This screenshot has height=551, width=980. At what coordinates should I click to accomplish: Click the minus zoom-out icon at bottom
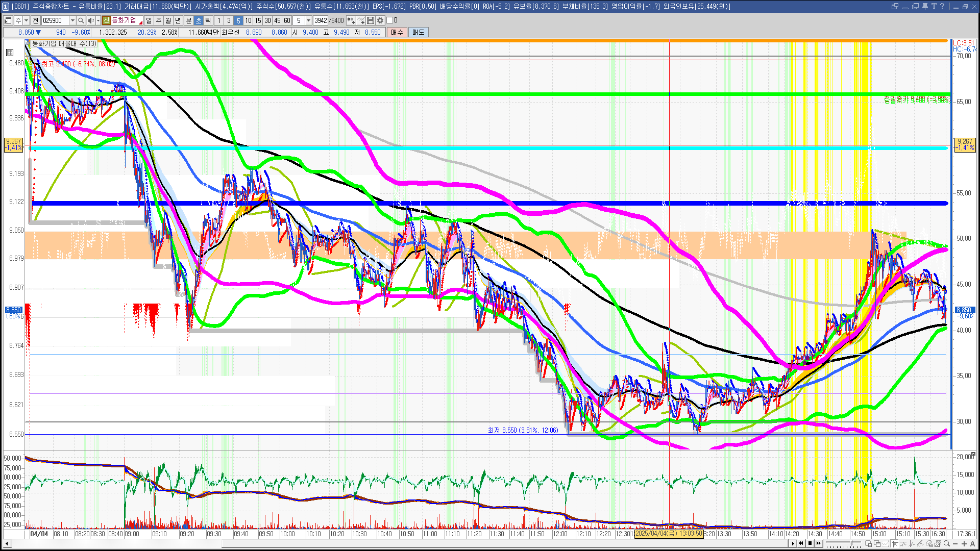click(x=955, y=544)
